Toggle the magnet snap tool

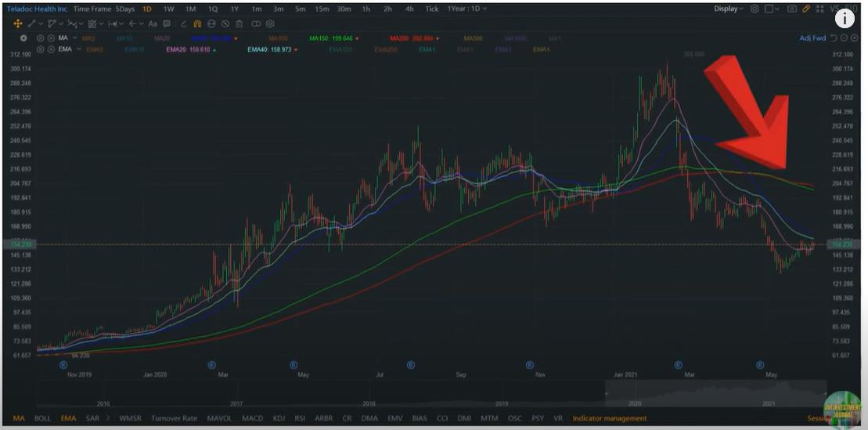[x=197, y=23]
